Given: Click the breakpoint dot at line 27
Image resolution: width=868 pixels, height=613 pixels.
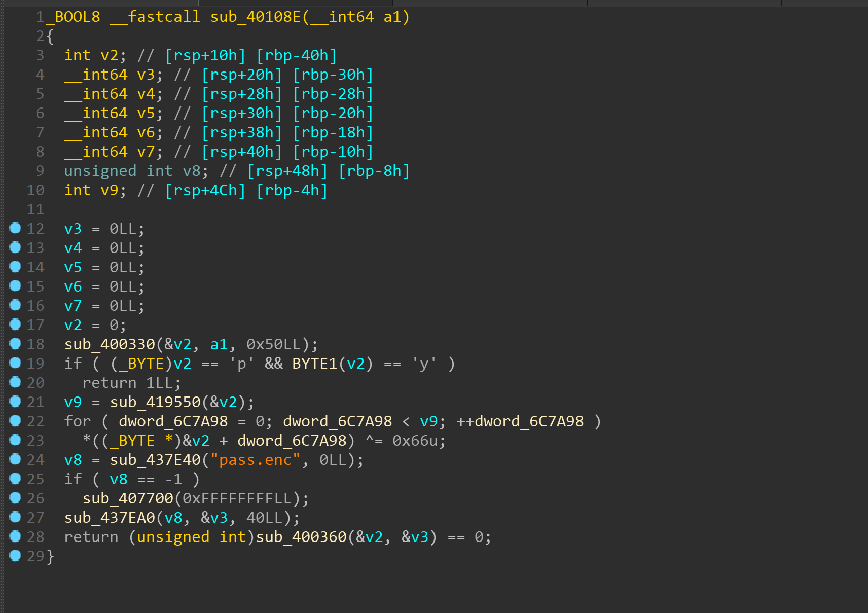Looking at the screenshot, I should (x=15, y=517).
